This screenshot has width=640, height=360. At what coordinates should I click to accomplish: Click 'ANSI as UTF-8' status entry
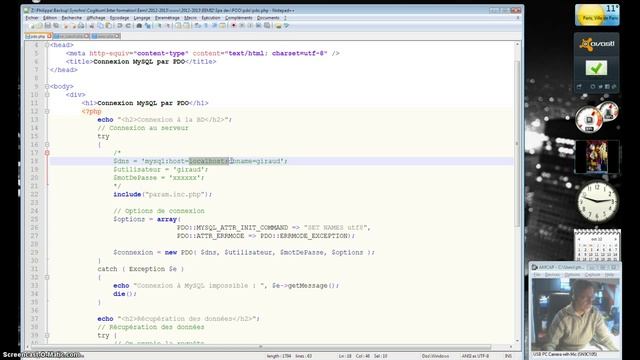pyautogui.click(x=475, y=356)
